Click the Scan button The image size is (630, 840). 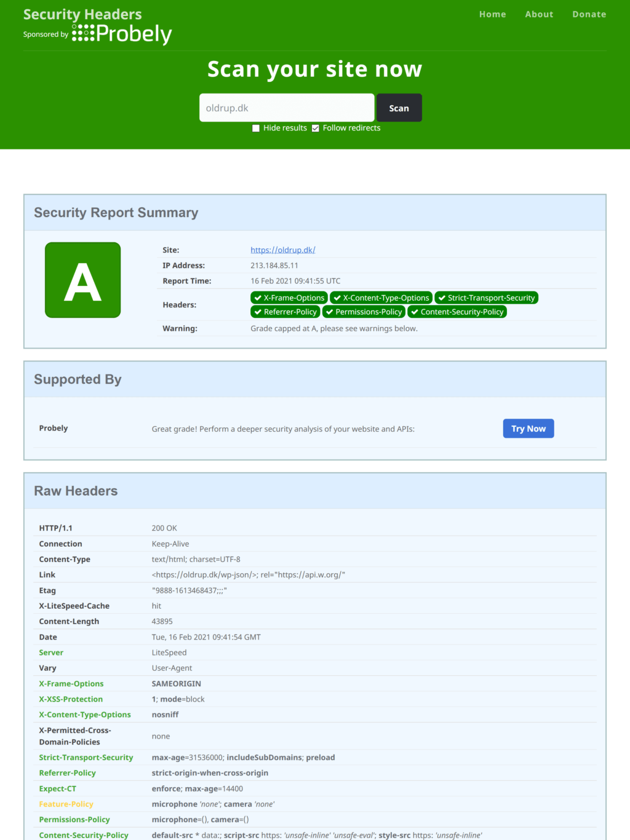pyautogui.click(x=399, y=108)
